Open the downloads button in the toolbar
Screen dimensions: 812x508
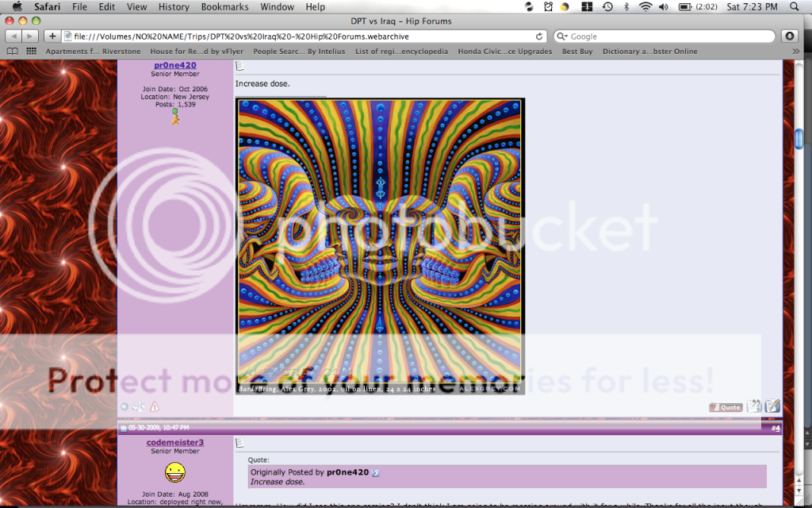pyautogui.click(x=790, y=37)
